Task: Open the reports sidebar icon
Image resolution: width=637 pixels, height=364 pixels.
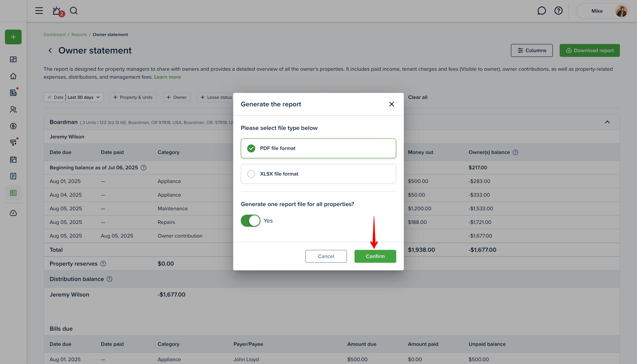Action: pos(13,193)
